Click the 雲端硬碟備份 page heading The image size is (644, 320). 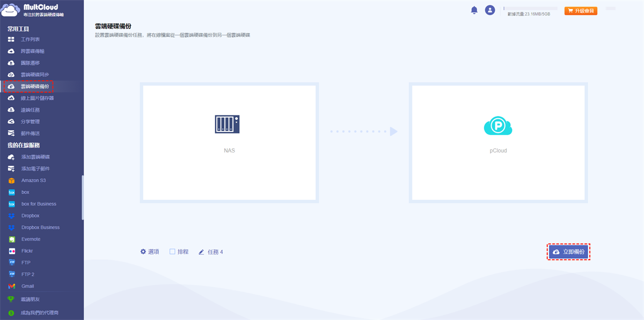(113, 26)
